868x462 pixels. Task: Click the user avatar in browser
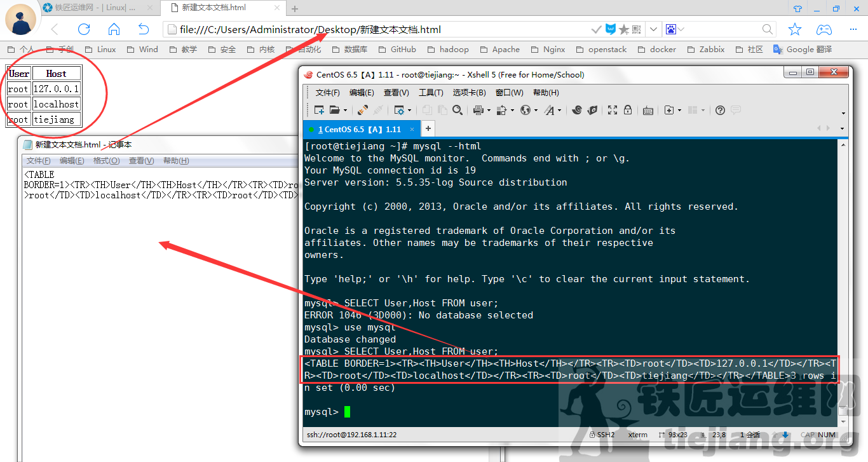(21, 19)
